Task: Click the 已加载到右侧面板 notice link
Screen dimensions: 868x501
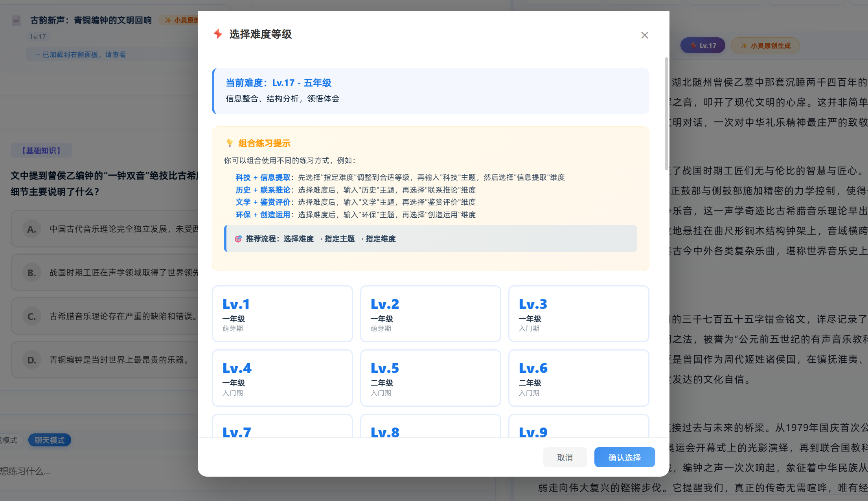Action: [x=80, y=55]
